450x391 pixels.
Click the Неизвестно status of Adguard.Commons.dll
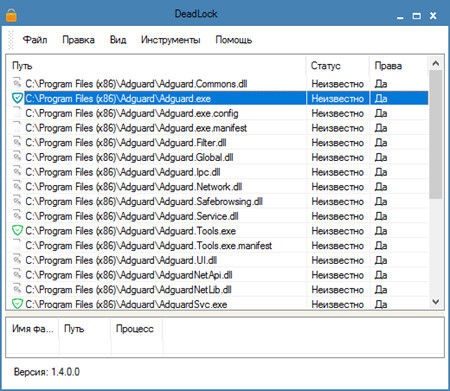[337, 84]
